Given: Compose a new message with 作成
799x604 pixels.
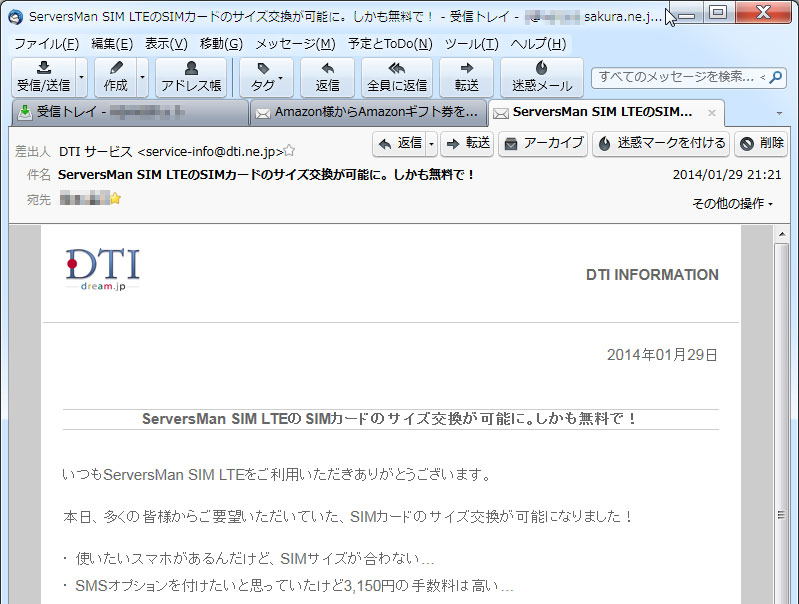Looking at the screenshot, I should [116, 77].
